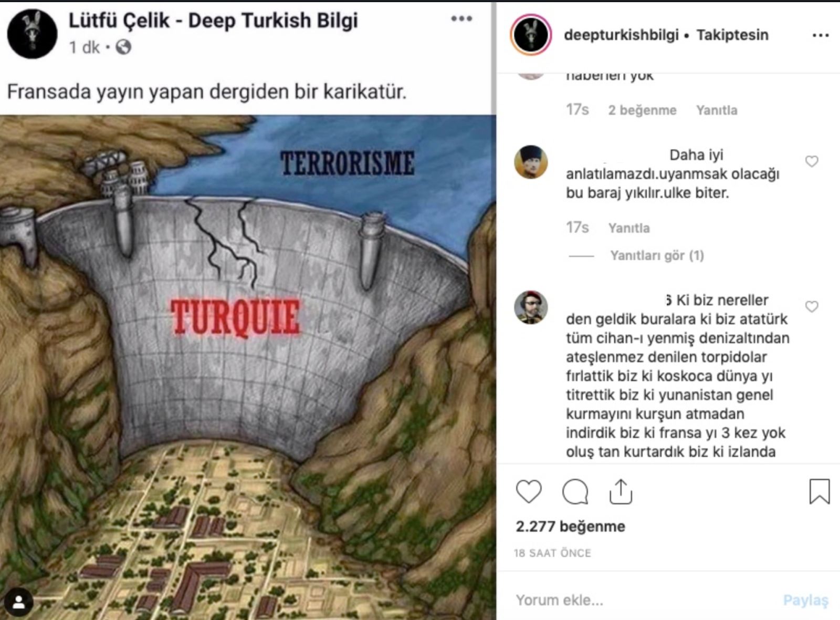
Task: Click the Paylaş post button
Action: tap(806, 600)
